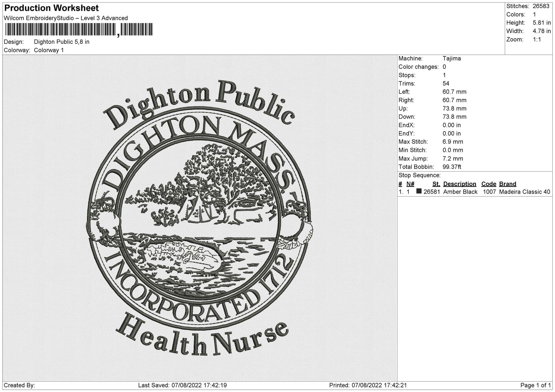Click the Total Bobbin value 99.37ft
The width and height of the screenshot is (555, 392).
coord(452,167)
